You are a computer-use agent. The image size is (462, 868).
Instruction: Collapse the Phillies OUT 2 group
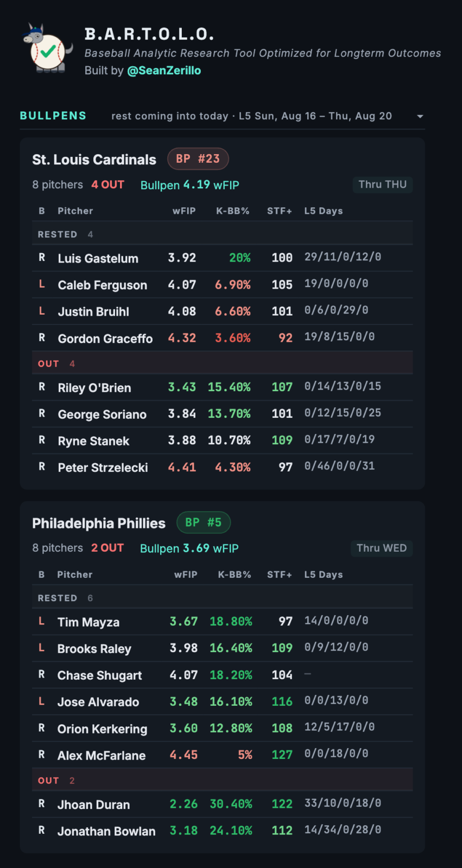[222, 781]
